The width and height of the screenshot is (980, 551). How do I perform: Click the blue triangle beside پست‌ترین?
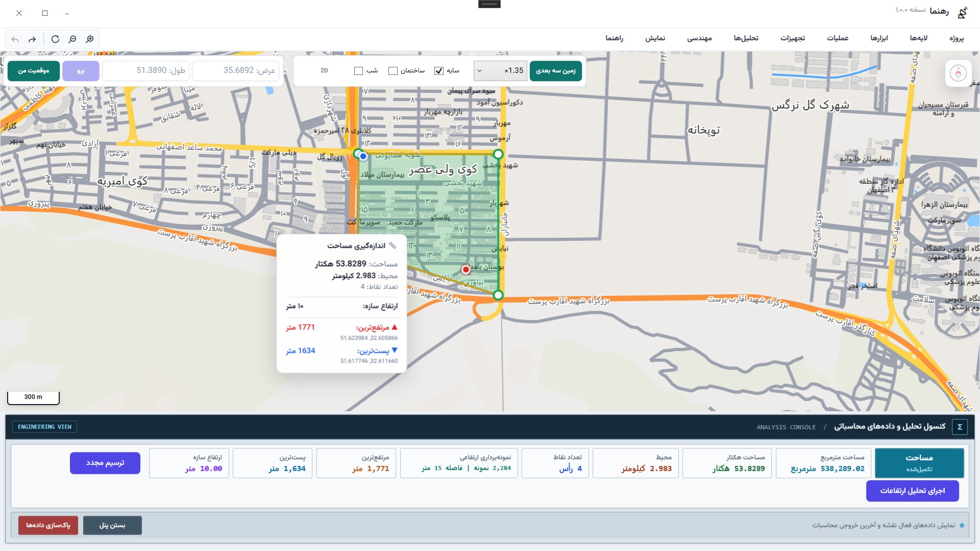[x=394, y=350]
